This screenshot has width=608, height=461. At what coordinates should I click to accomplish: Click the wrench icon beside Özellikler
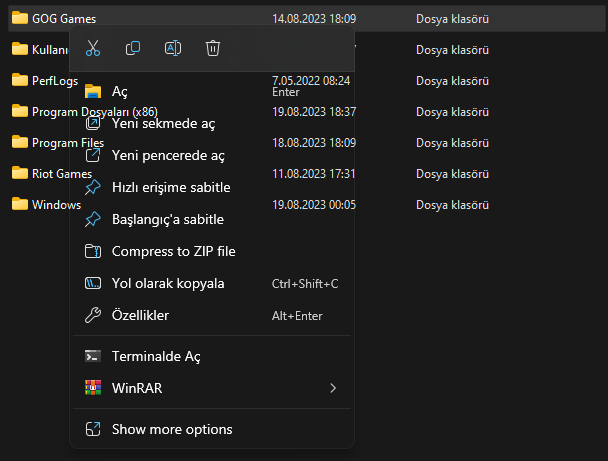(x=93, y=315)
